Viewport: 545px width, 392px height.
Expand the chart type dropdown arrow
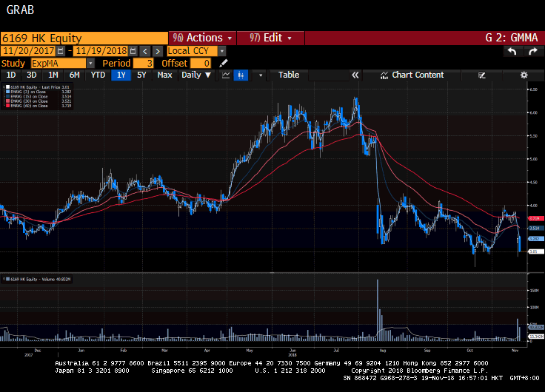(x=261, y=75)
